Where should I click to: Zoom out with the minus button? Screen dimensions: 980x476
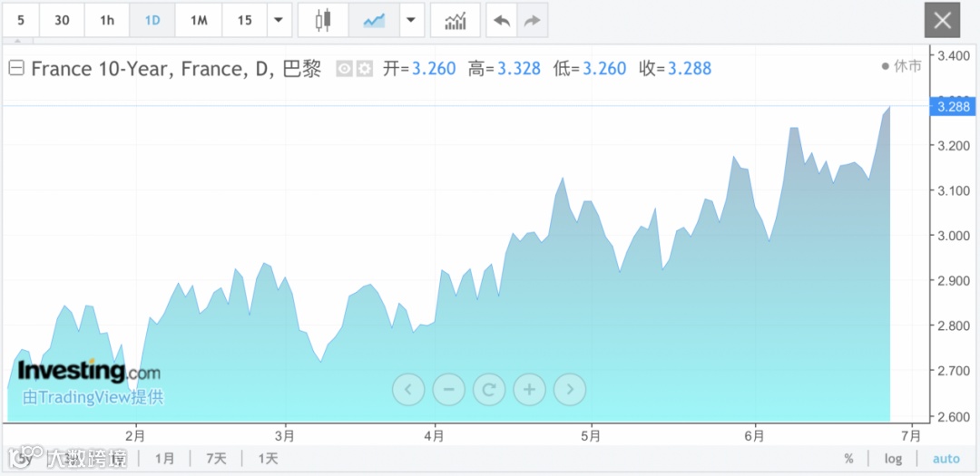click(449, 390)
